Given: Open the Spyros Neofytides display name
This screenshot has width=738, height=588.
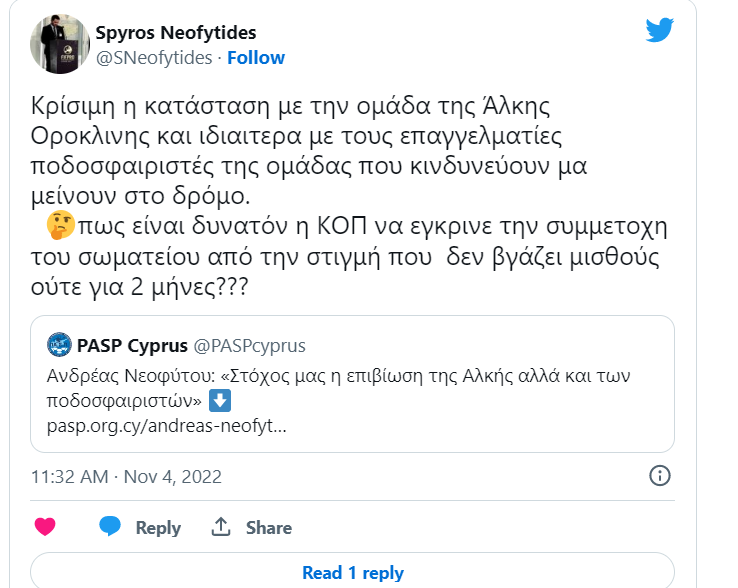Looking at the screenshot, I should [176, 33].
